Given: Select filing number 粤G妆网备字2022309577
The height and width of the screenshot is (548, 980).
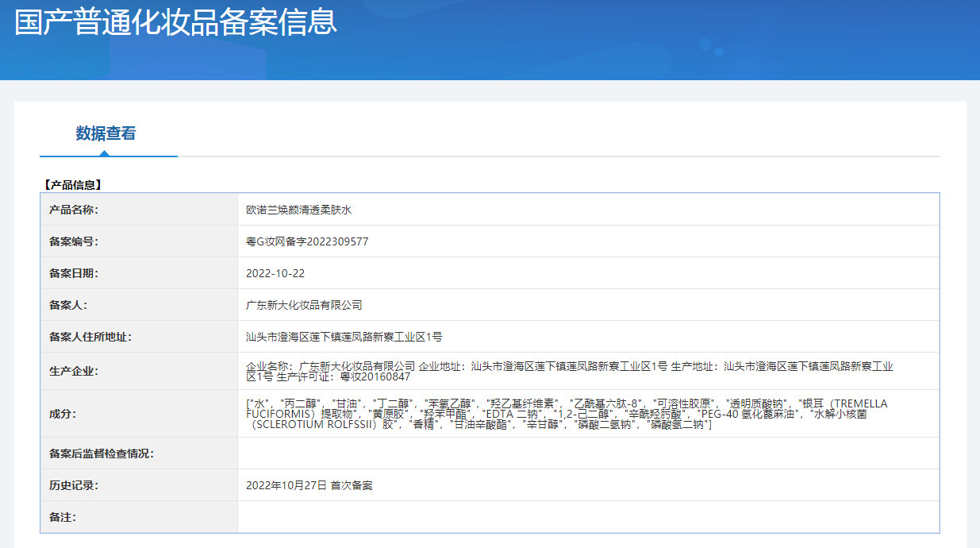Looking at the screenshot, I should point(307,241).
